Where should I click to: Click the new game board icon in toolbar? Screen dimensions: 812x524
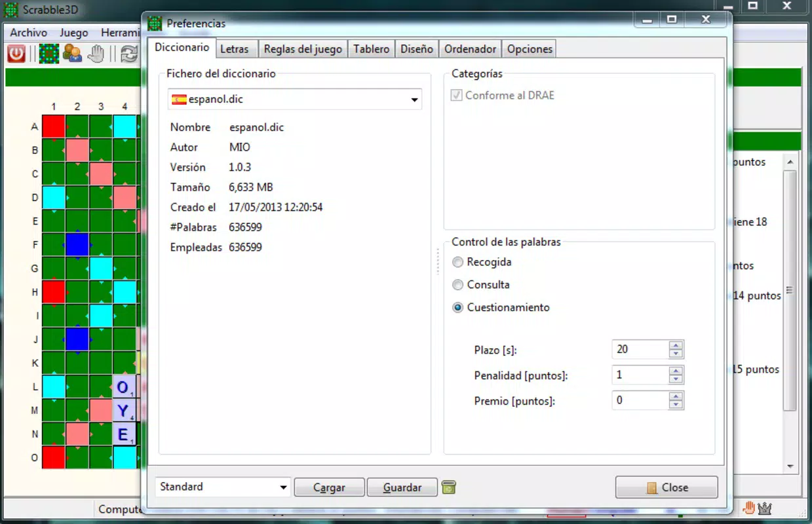tap(48, 54)
